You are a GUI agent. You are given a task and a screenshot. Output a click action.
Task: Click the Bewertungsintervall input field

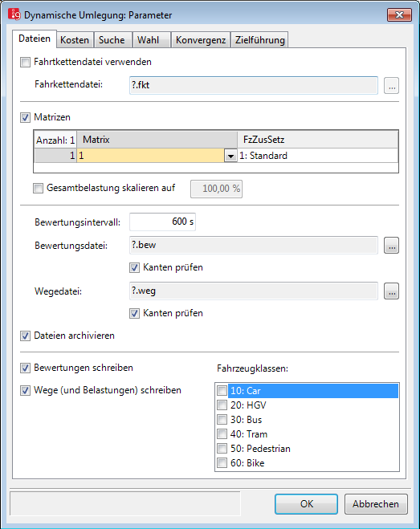[162, 222]
